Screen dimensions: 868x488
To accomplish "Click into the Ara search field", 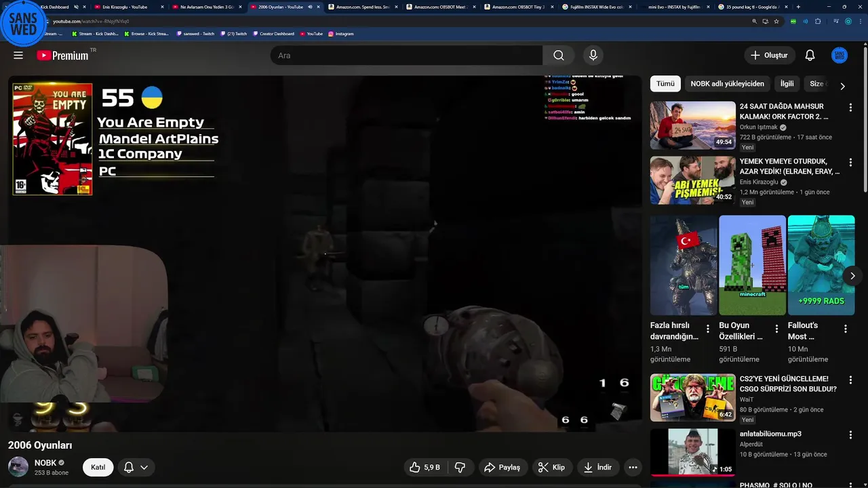I will (x=407, y=56).
